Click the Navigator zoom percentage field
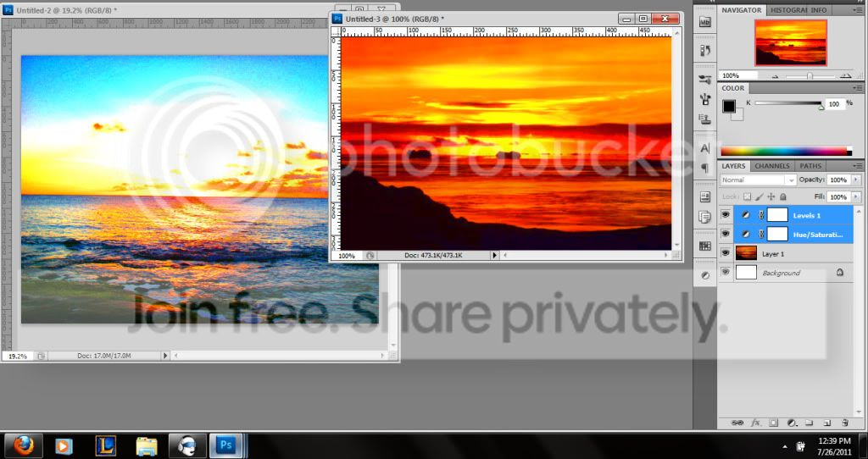Screen dimensions: 868x459 (737, 75)
